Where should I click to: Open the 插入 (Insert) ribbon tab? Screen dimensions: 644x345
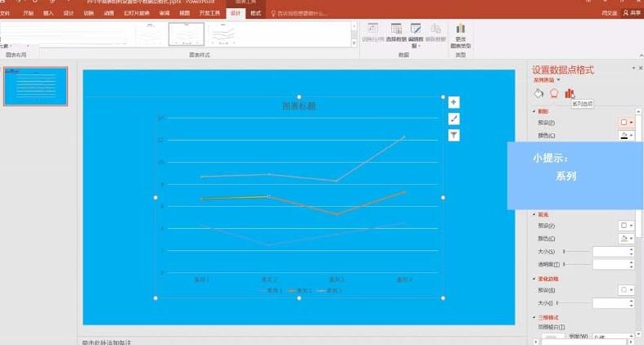[x=48, y=13]
